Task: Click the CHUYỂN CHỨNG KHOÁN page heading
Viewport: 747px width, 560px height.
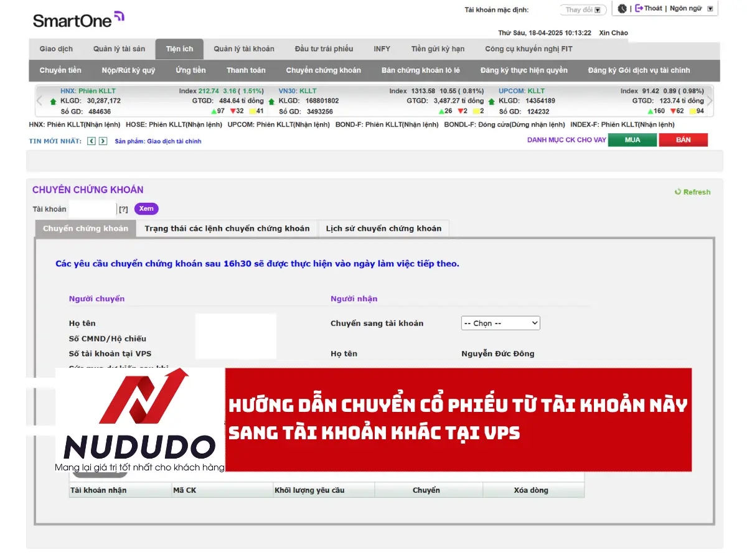Action: [x=88, y=190]
